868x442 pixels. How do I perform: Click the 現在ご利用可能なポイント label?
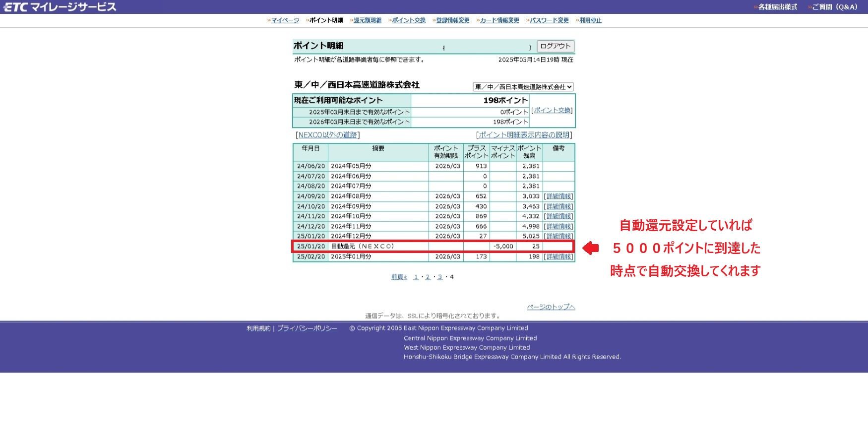click(338, 100)
